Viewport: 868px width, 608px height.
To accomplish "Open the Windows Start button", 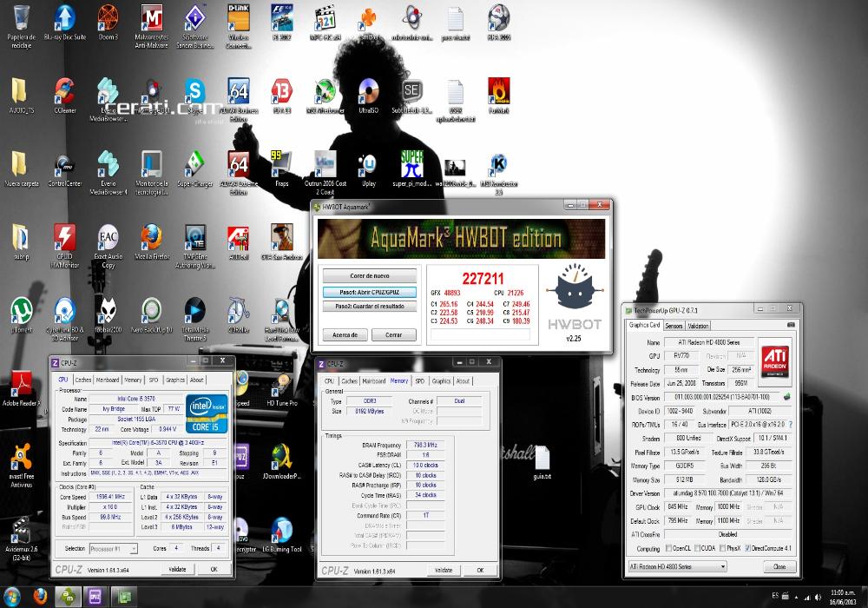I will coord(11,597).
